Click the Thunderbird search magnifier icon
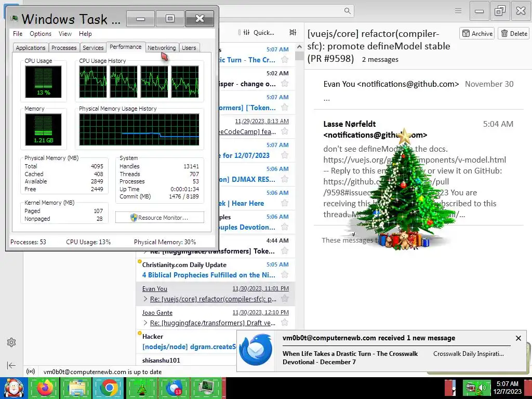Viewport: 532px width, 399px height. 347,11
